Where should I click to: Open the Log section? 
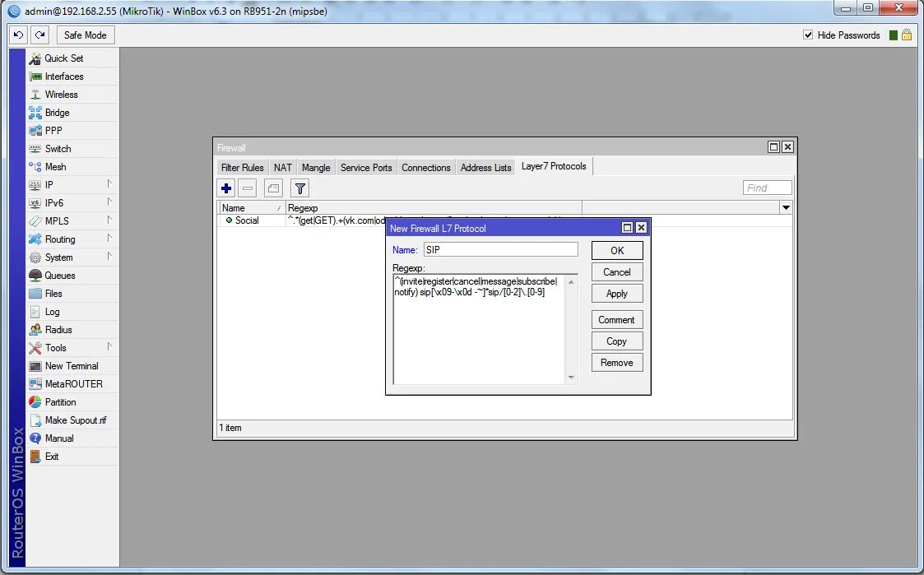(x=72, y=312)
